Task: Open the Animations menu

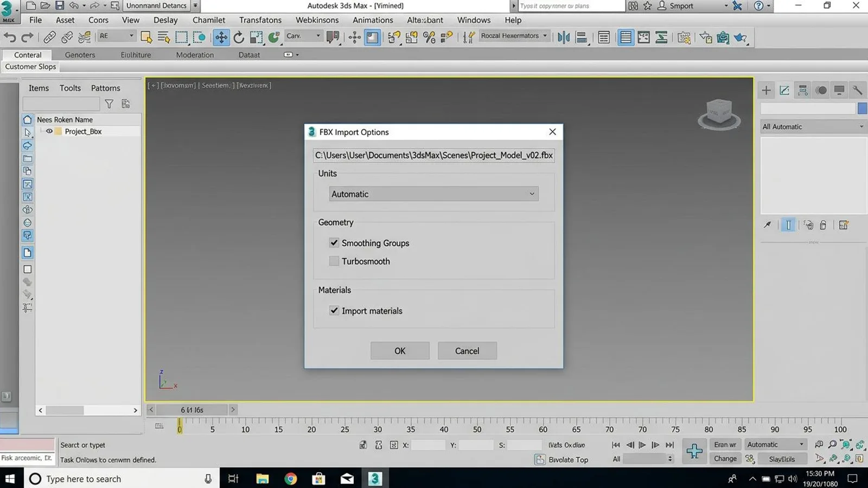Action: (373, 20)
